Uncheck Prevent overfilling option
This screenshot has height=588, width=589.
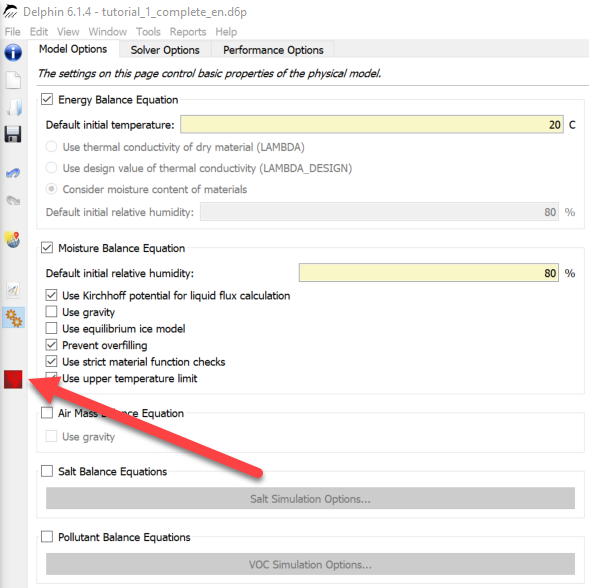[x=51, y=345]
